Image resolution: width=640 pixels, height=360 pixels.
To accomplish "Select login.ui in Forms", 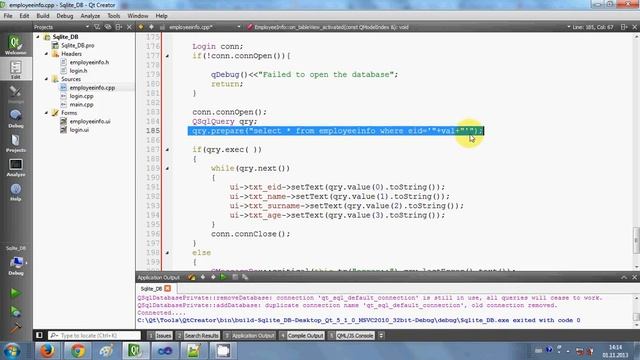I will tap(79, 130).
